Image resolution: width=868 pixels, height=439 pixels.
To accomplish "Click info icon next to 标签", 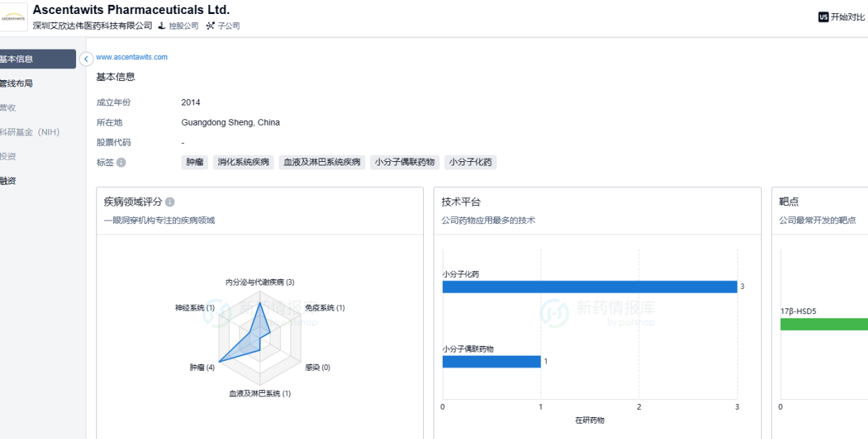I will (x=122, y=163).
